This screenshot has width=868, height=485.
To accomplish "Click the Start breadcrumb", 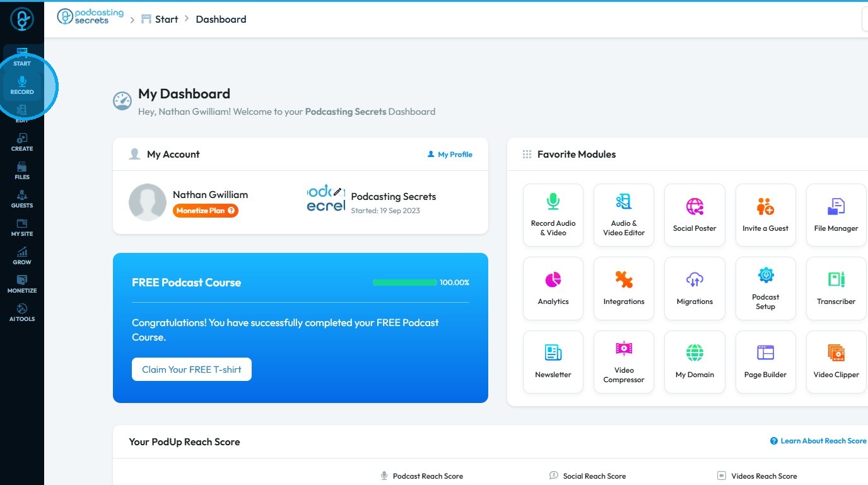I will [160, 19].
